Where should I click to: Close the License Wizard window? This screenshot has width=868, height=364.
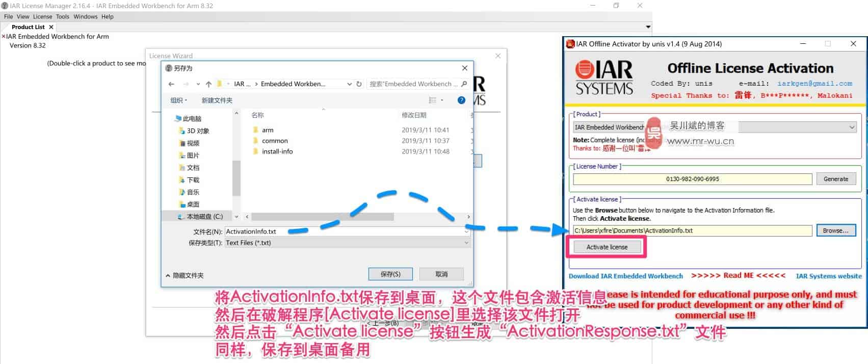pyautogui.click(x=498, y=56)
